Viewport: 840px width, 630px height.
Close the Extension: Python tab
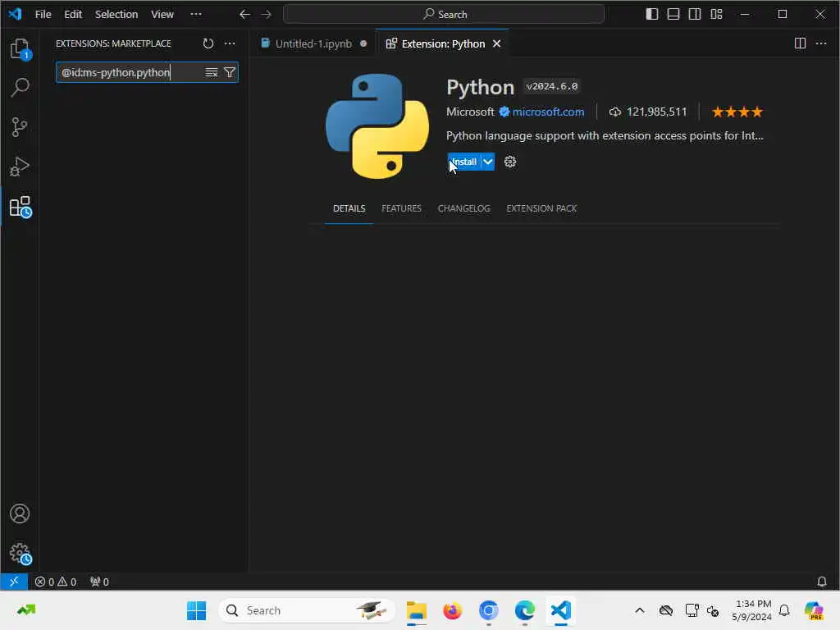(x=496, y=44)
